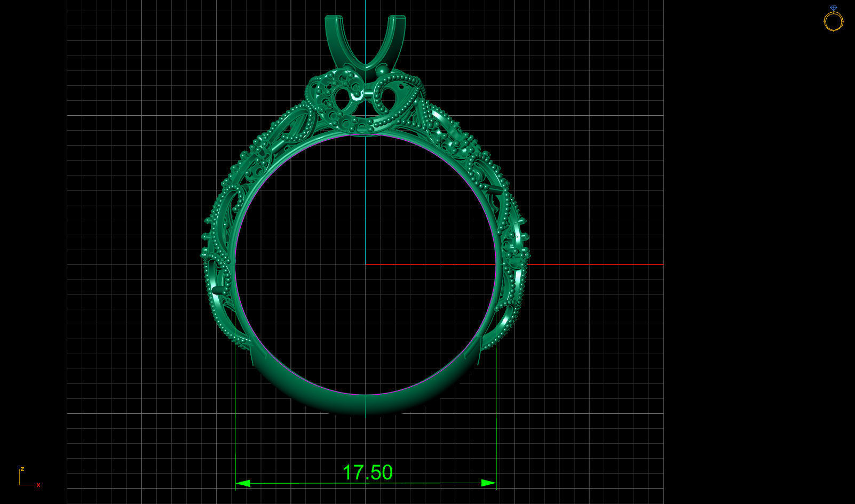
Task: Click the 17.50 dimension label
Action: coord(367,473)
